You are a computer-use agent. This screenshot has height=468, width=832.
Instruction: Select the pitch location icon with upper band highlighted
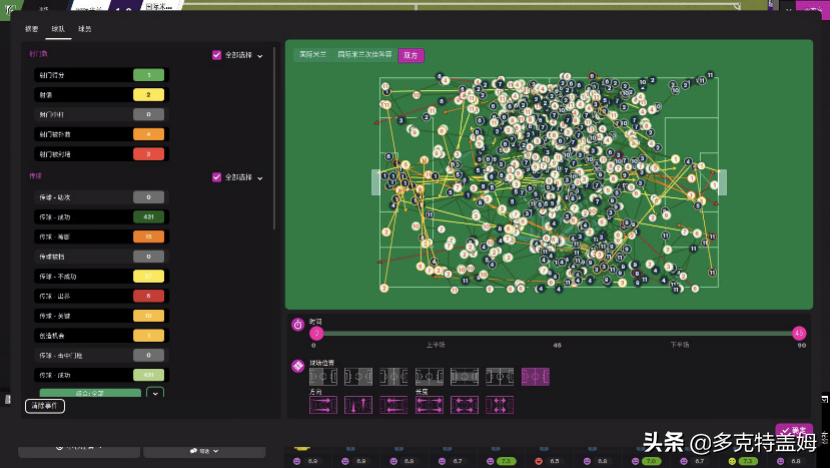500,377
